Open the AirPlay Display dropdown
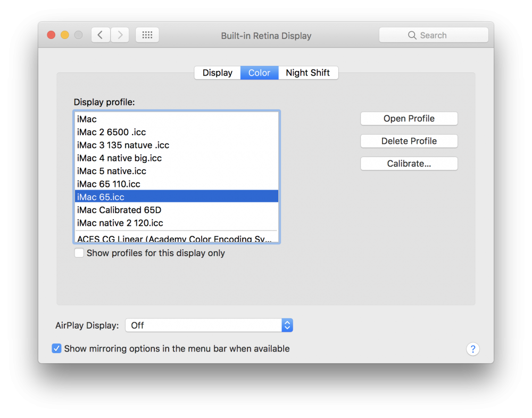Image resolution: width=532 pixels, height=418 pixels. pos(209,325)
